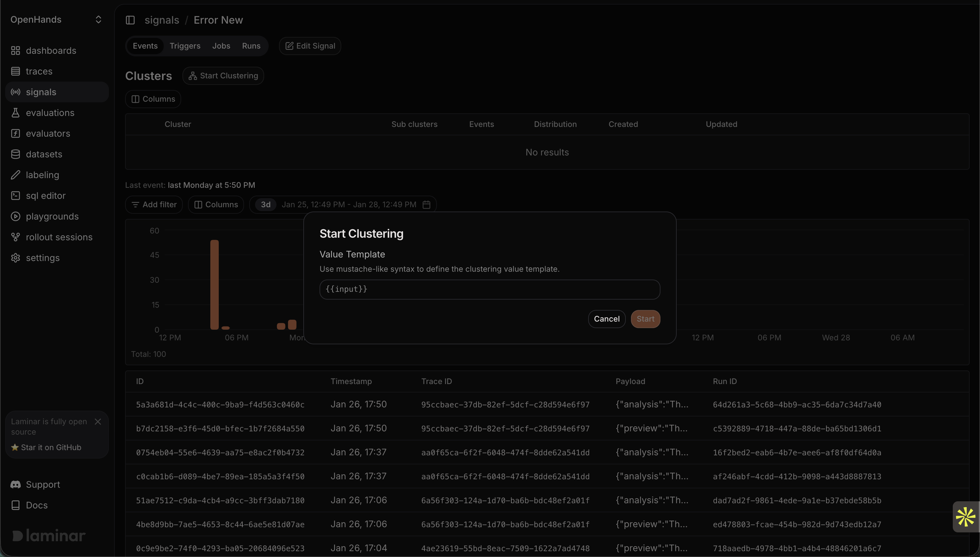The image size is (980, 557).
Task: Click the dashboards sidebar icon
Action: tap(15, 51)
